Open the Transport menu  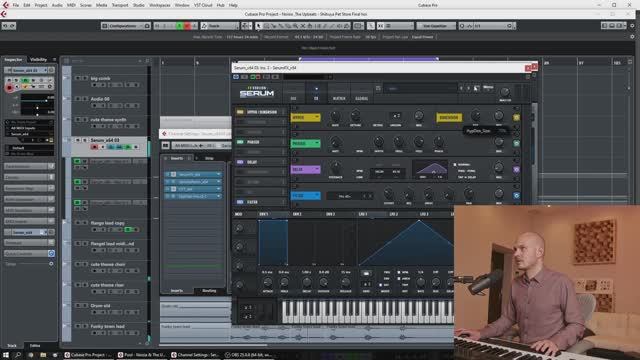coord(120,5)
